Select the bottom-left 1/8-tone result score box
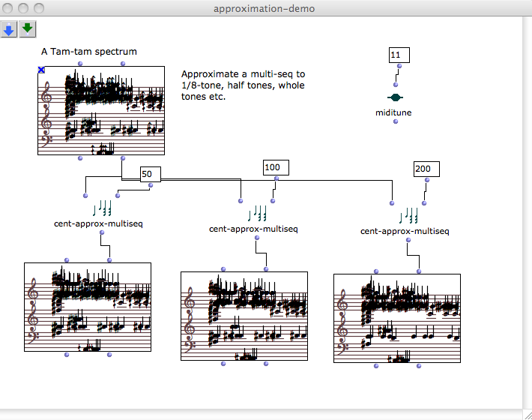 (x=88, y=307)
